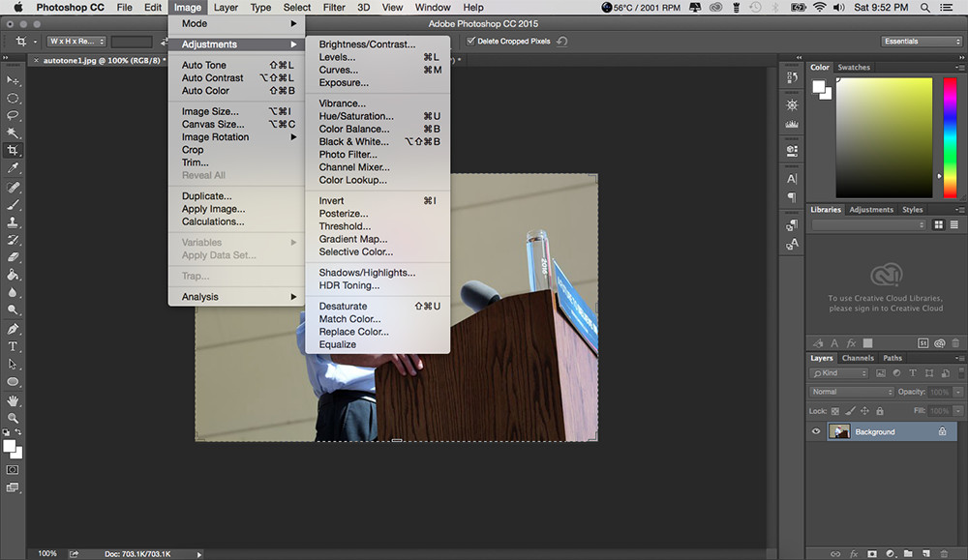Screen dimensions: 968x560
Task: Select the Zoom tool
Action: 14,418
